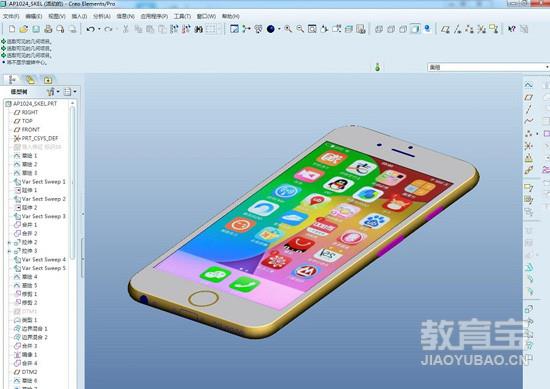Toggle datum points display
Viewport: 550px width, 389px height.
pos(469,29)
